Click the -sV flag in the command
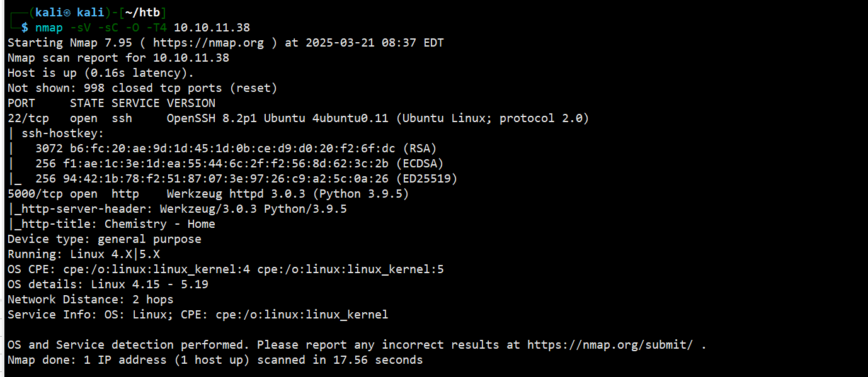 (79, 28)
